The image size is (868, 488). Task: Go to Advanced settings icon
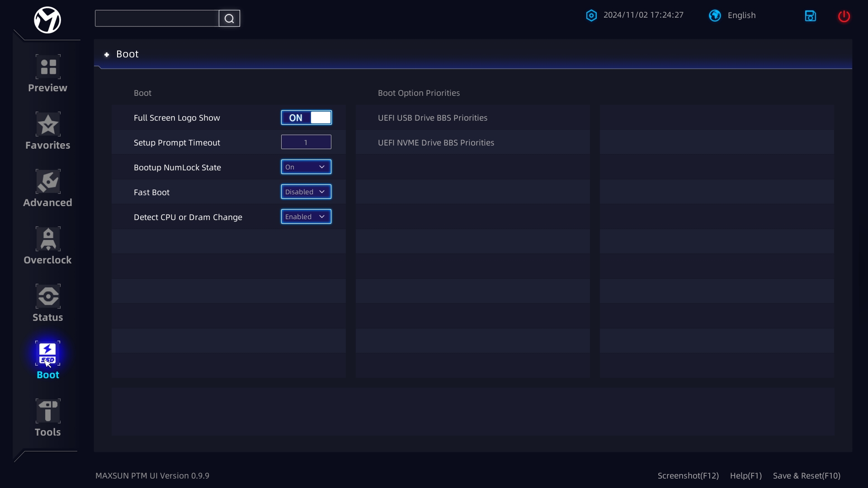coord(48,182)
